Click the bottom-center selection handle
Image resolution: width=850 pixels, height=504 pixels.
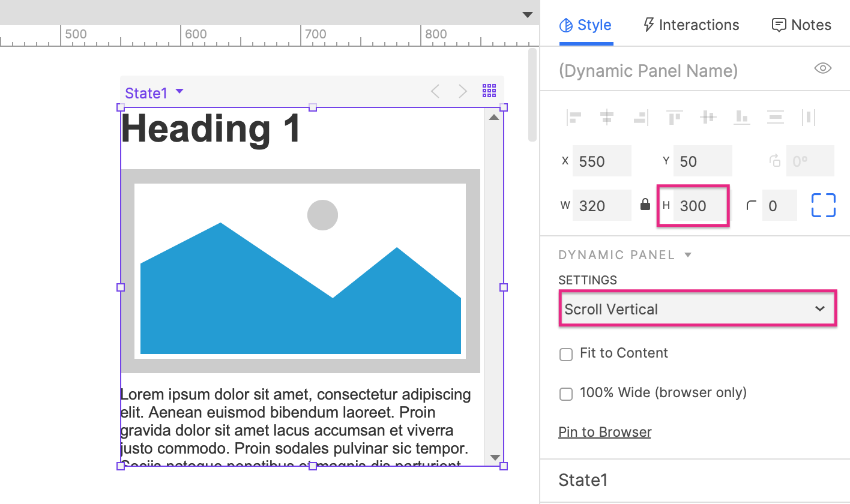[x=312, y=466]
